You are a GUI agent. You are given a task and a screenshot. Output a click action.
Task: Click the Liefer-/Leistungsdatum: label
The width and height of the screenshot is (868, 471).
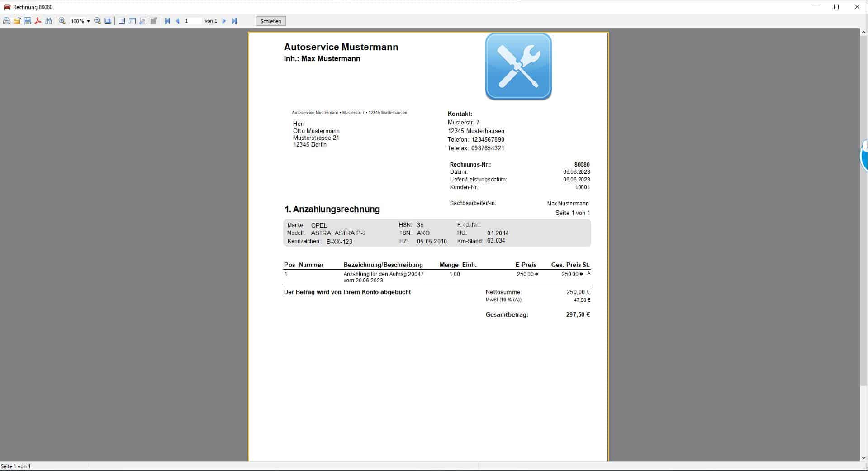[478, 180]
